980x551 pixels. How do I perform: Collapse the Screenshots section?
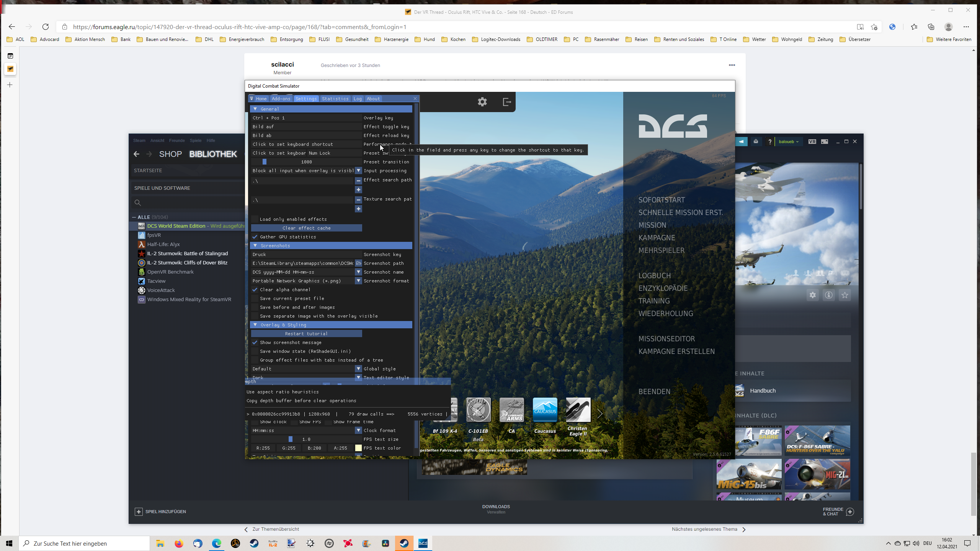[255, 246]
